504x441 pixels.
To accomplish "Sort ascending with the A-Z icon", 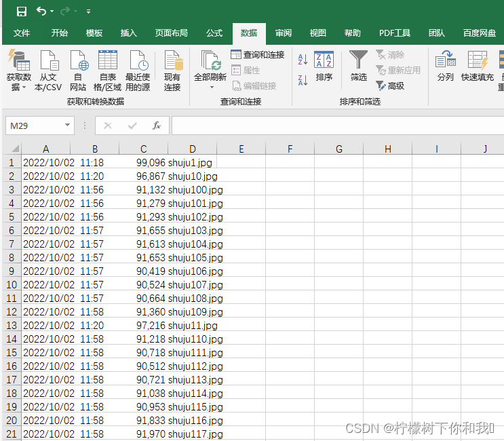I will 303,60.
